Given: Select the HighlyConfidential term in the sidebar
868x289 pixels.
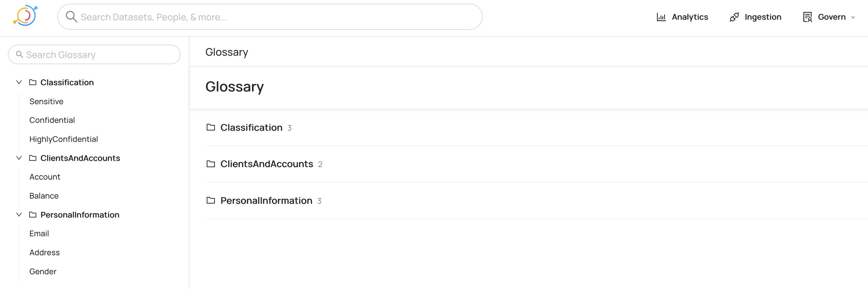Looking at the screenshot, I should (x=63, y=139).
